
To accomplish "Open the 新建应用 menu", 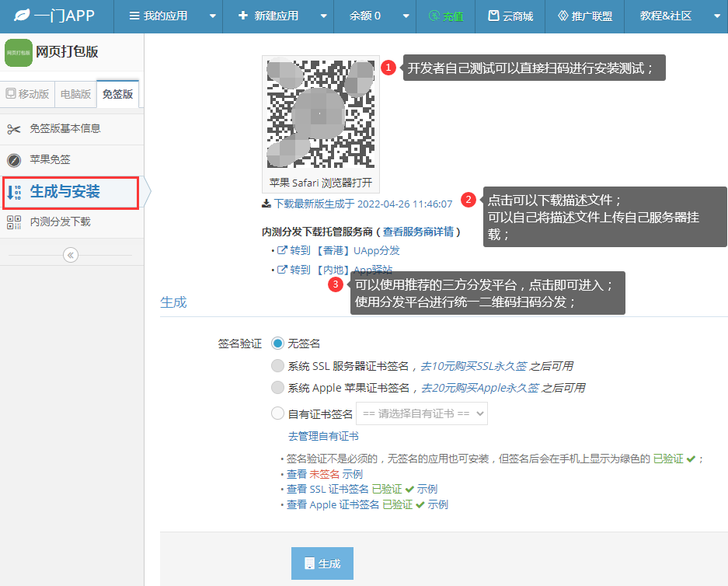I will [268, 16].
